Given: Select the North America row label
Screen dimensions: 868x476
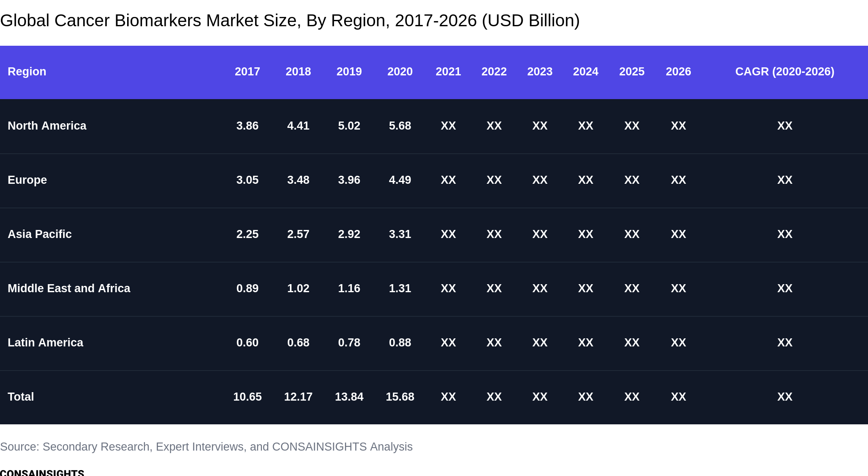Looking at the screenshot, I should pyautogui.click(x=47, y=126).
